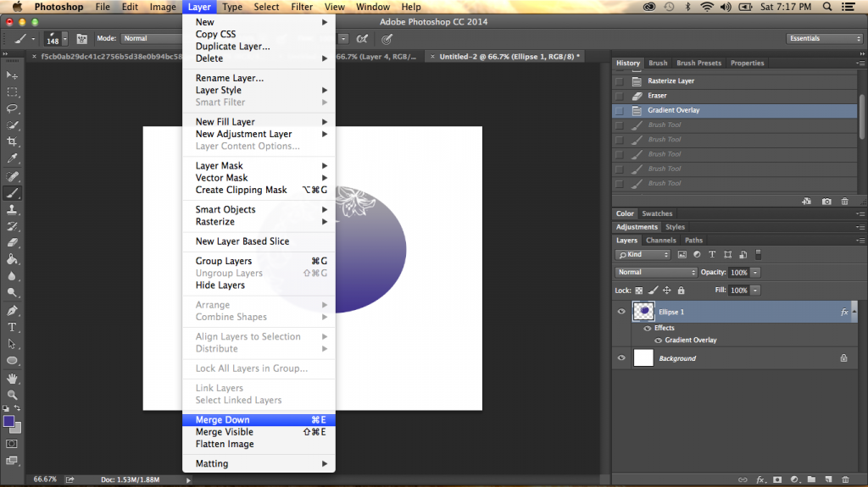Hide the Ellipse 1 layer

click(x=621, y=312)
